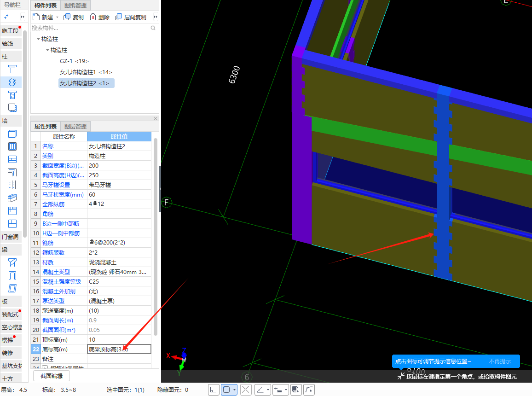Select 女儿墙构造柱2 <1> component

click(86, 83)
